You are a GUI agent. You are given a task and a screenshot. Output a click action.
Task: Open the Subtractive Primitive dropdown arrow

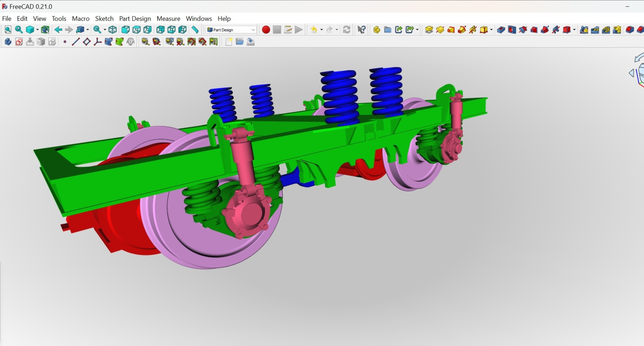[575, 30]
